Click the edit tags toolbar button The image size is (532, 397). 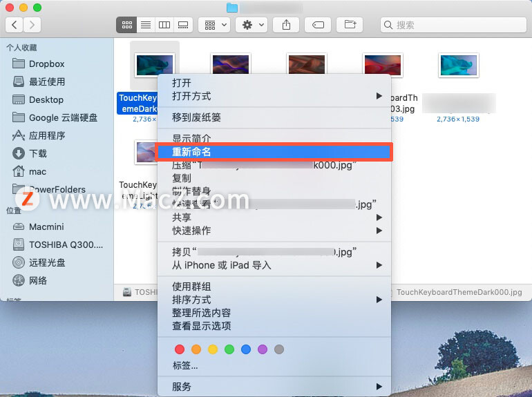click(x=318, y=25)
